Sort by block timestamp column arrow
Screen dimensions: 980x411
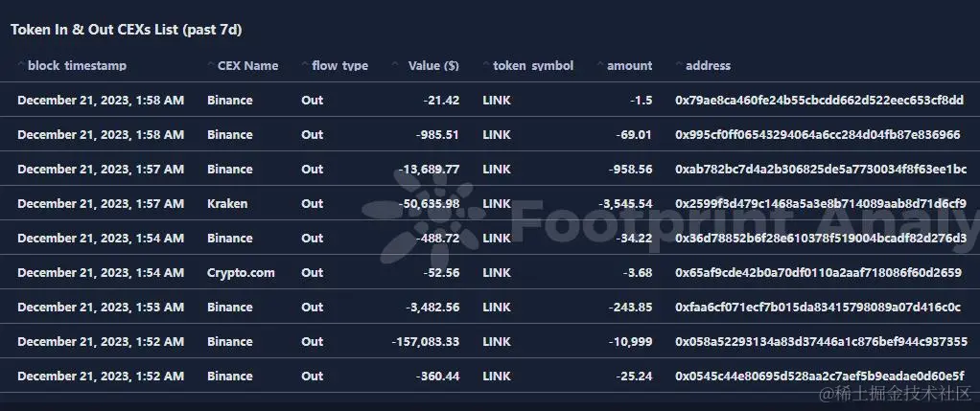click(x=21, y=64)
